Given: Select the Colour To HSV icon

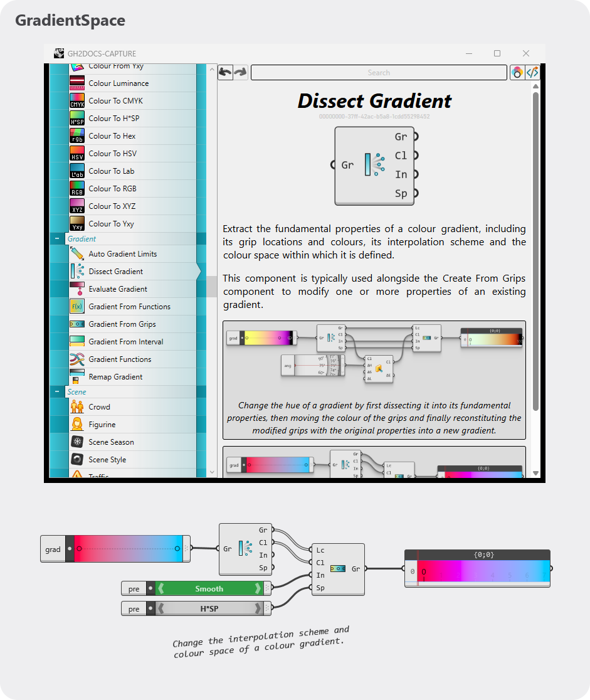Looking at the screenshot, I should 77,154.
